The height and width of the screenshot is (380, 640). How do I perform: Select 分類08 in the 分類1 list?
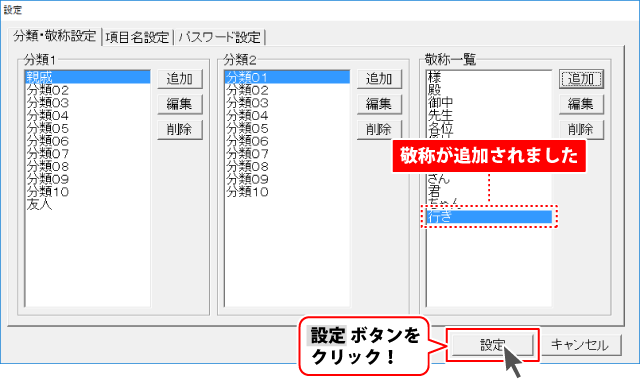(88, 166)
